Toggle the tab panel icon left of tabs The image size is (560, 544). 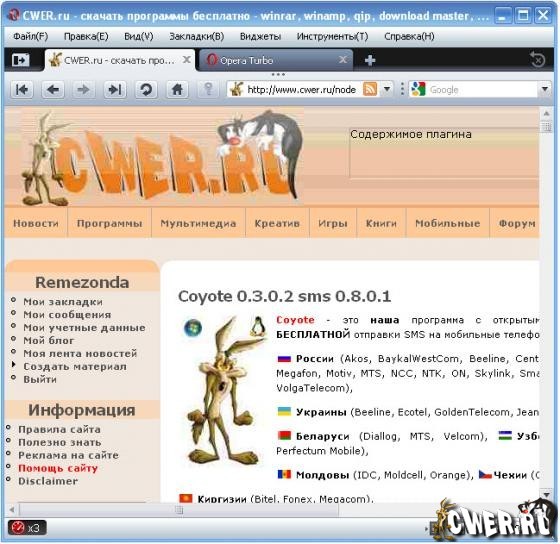pos(20,60)
